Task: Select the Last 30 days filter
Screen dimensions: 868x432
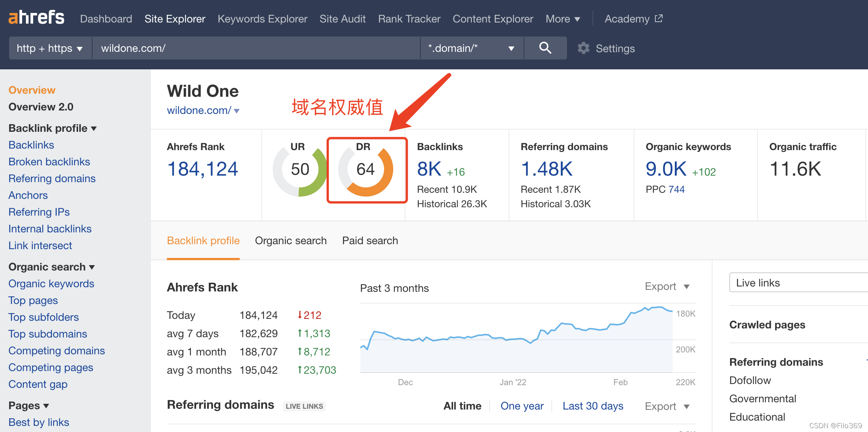Action: click(593, 406)
